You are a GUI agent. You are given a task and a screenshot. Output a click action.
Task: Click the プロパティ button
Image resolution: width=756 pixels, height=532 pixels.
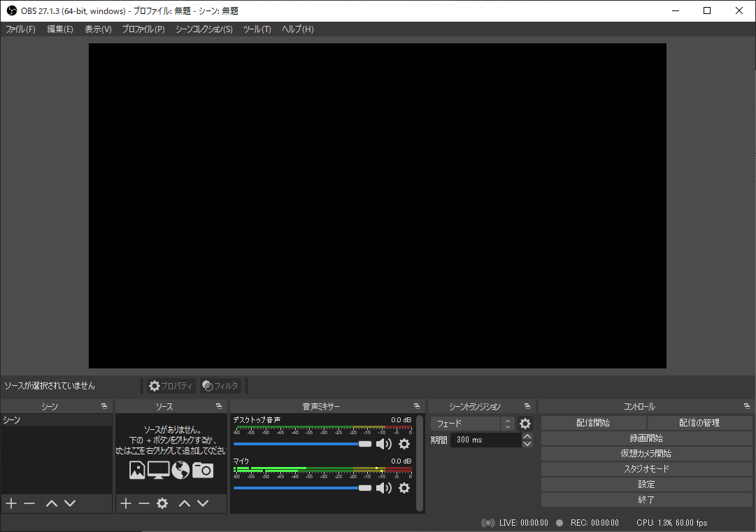point(171,386)
